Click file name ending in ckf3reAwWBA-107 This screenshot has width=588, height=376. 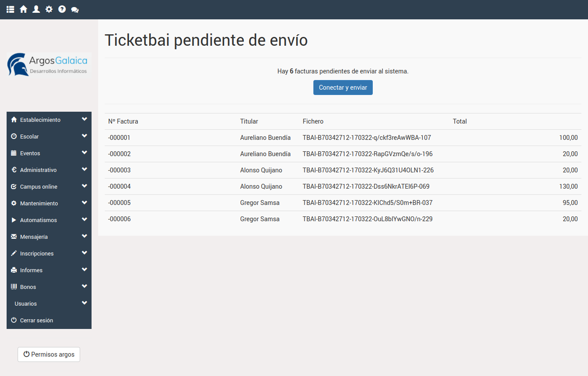367,138
